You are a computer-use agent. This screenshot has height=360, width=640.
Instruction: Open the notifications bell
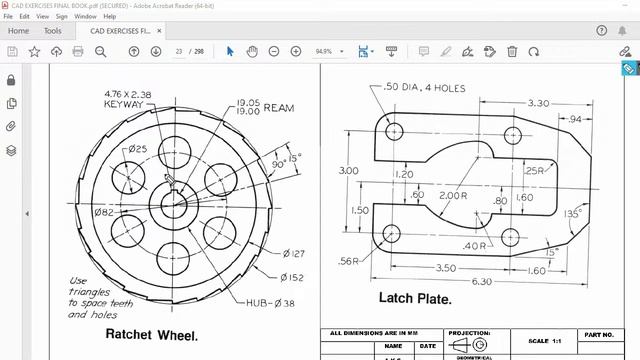coord(622,31)
